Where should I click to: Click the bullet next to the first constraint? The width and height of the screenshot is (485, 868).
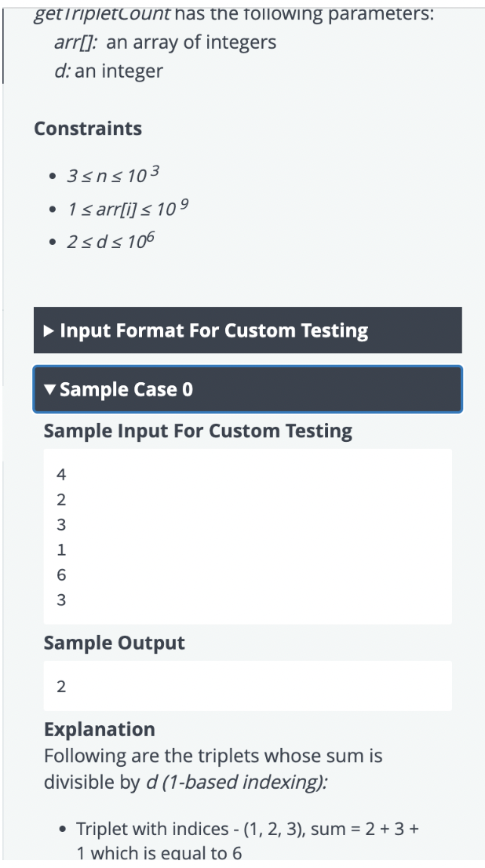click(53, 174)
